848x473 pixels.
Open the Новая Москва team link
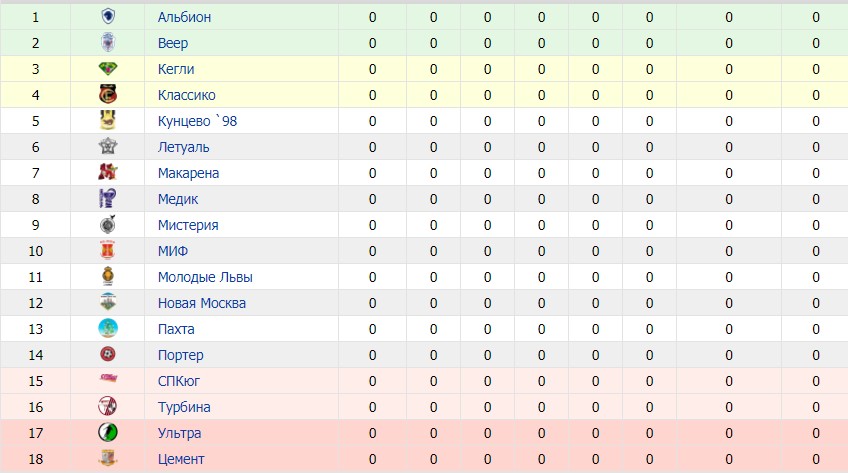[x=202, y=303]
